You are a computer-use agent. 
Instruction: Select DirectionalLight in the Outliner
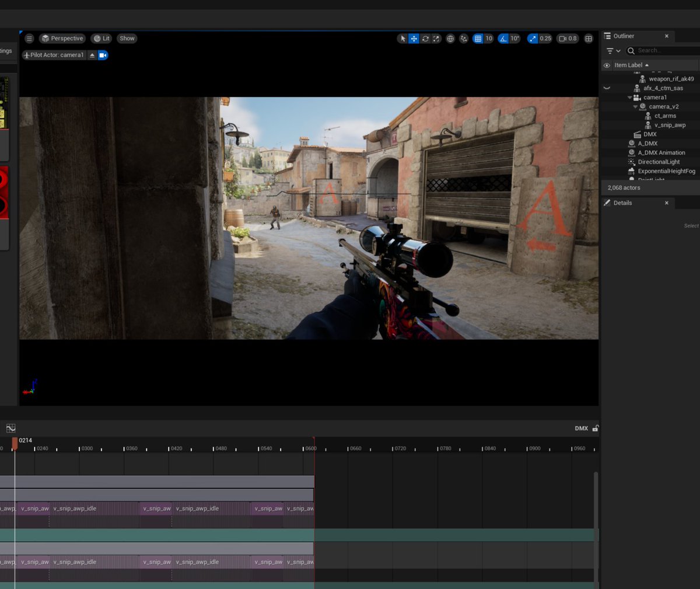pyautogui.click(x=659, y=162)
